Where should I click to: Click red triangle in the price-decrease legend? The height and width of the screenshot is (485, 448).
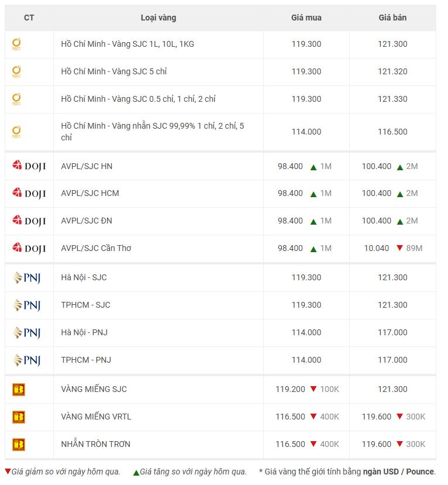point(8,472)
